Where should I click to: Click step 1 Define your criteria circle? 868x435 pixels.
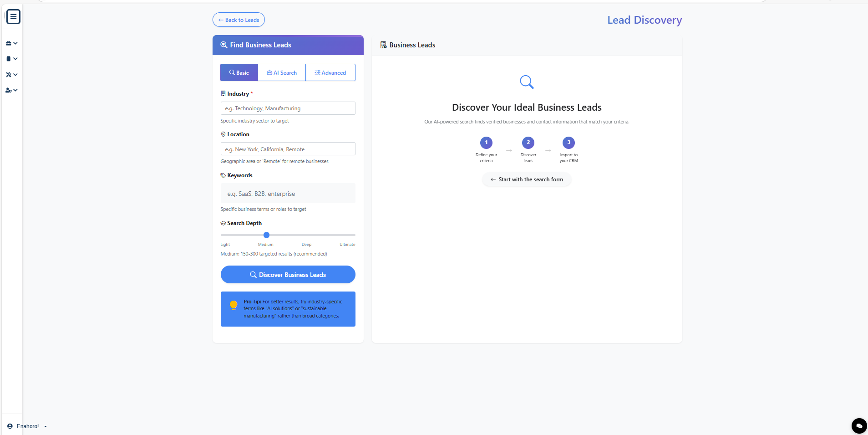(x=486, y=143)
